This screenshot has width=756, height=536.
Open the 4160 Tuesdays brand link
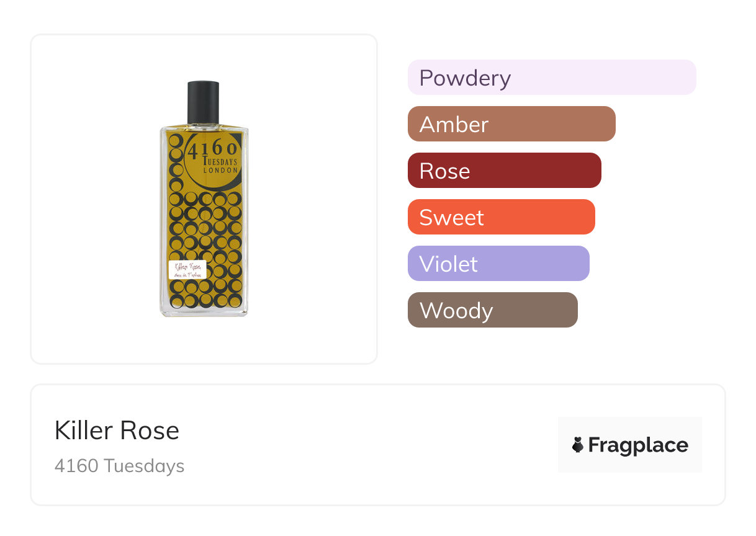pos(119,466)
